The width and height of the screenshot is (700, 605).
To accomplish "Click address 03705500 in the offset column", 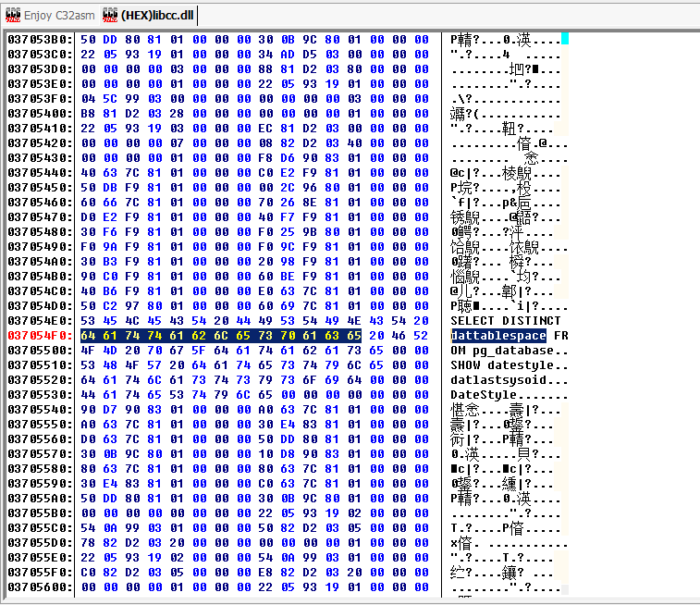I will tap(39, 350).
